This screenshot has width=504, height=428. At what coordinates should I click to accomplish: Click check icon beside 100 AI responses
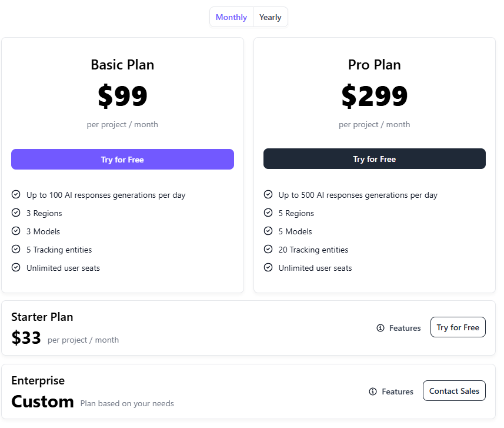click(x=16, y=194)
